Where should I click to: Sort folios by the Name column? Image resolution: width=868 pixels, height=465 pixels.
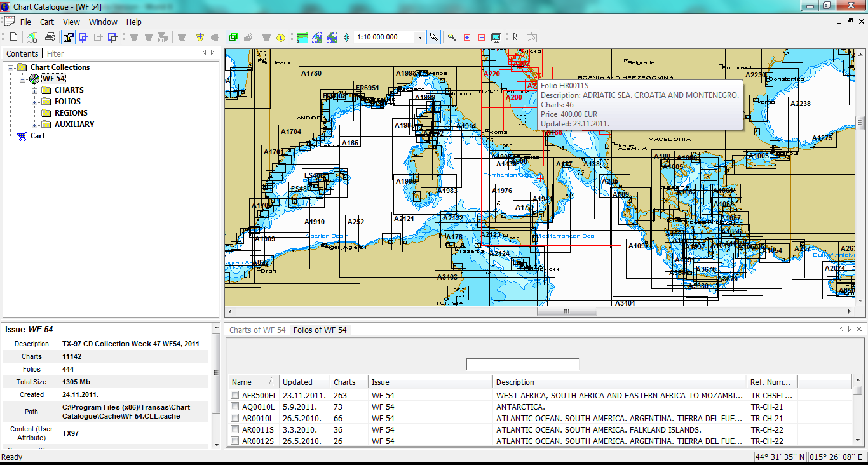point(243,382)
